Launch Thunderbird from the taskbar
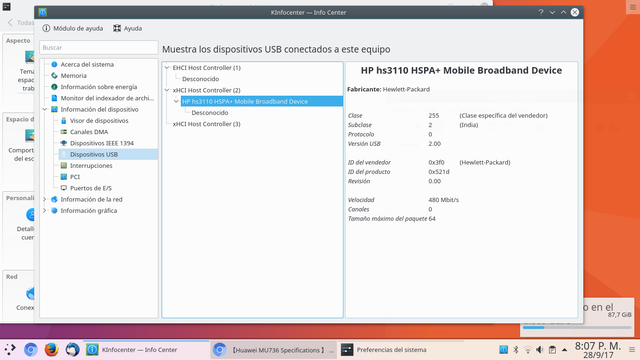Screen dimensions: 640x360 (x=72, y=349)
